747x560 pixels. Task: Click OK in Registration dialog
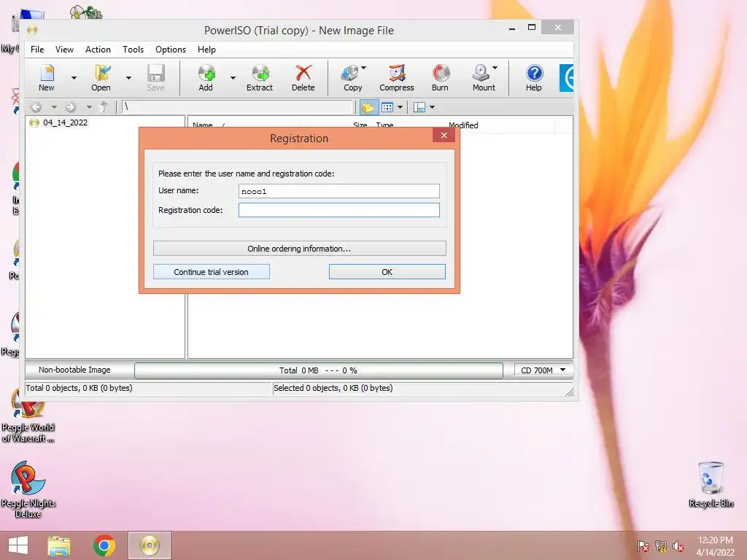tap(387, 272)
